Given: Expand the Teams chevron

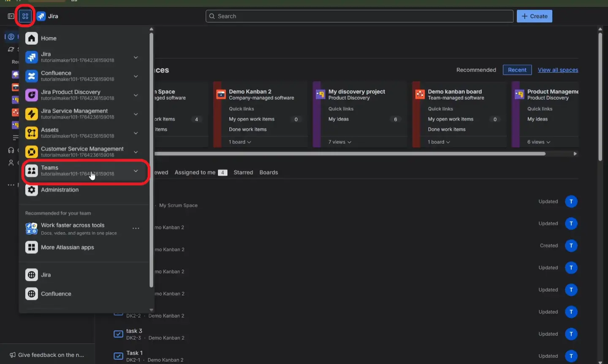Looking at the screenshot, I should coord(136,171).
